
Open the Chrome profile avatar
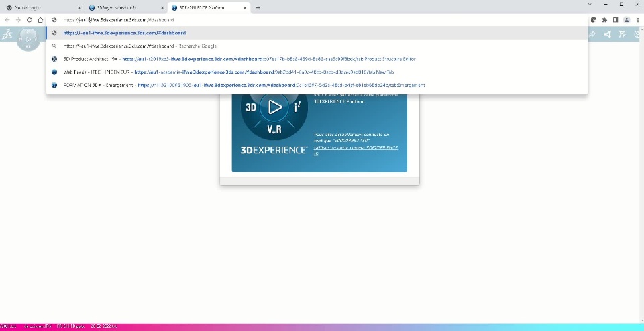[x=627, y=19]
